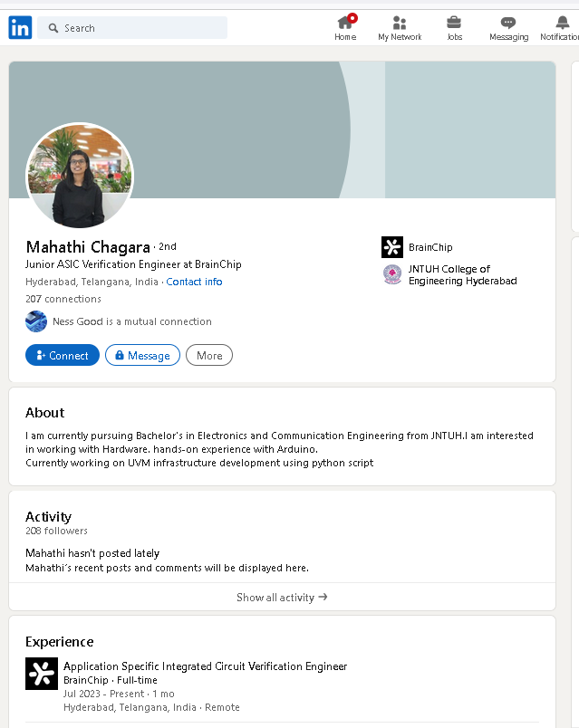Open the Messaging chat icon
Image resolution: width=579 pixels, height=728 pixels.
[508, 22]
